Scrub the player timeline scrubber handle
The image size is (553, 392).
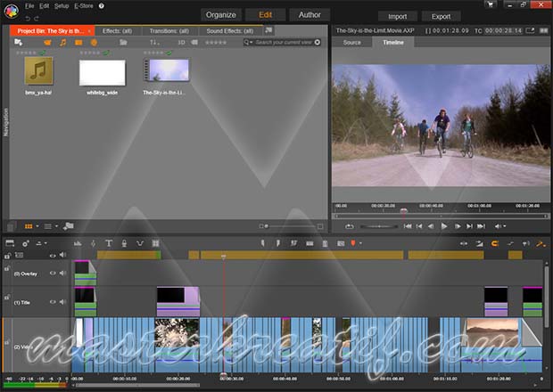(x=403, y=210)
